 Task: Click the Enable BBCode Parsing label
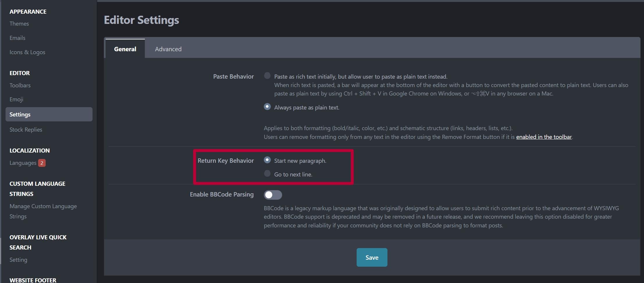pos(222,194)
